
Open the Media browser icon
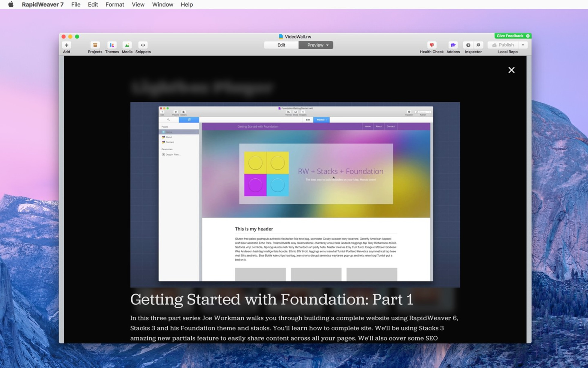127,45
